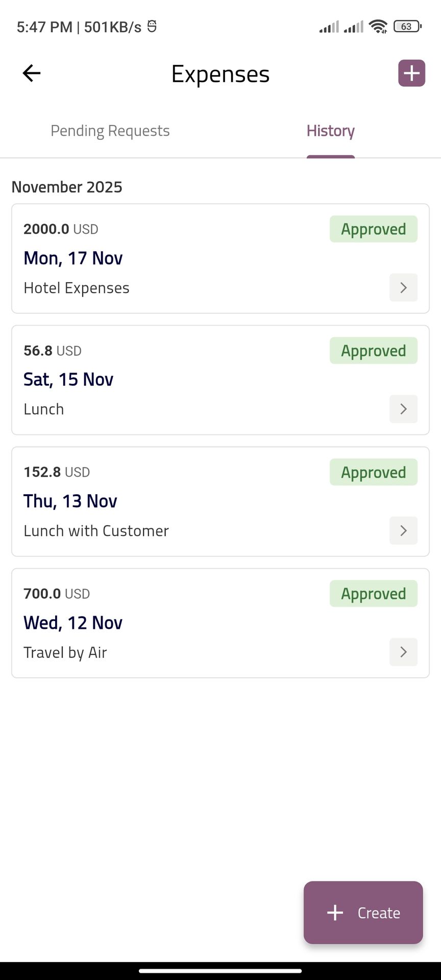Tap the back arrow icon
This screenshot has height=980, width=441.
pos(32,73)
